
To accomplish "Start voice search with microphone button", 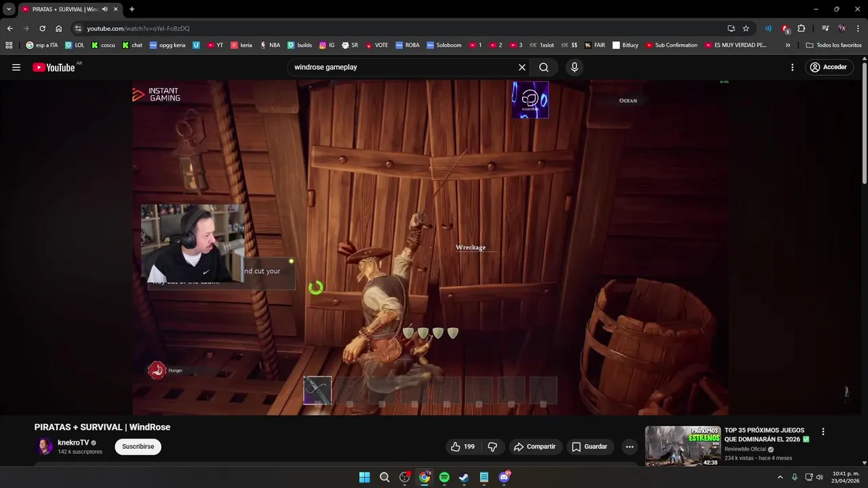I will tap(574, 67).
